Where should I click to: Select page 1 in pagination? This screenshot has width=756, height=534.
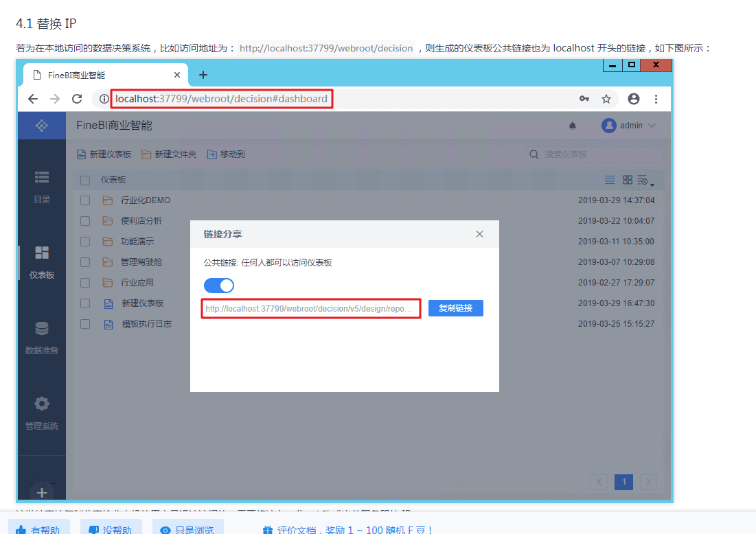click(624, 482)
